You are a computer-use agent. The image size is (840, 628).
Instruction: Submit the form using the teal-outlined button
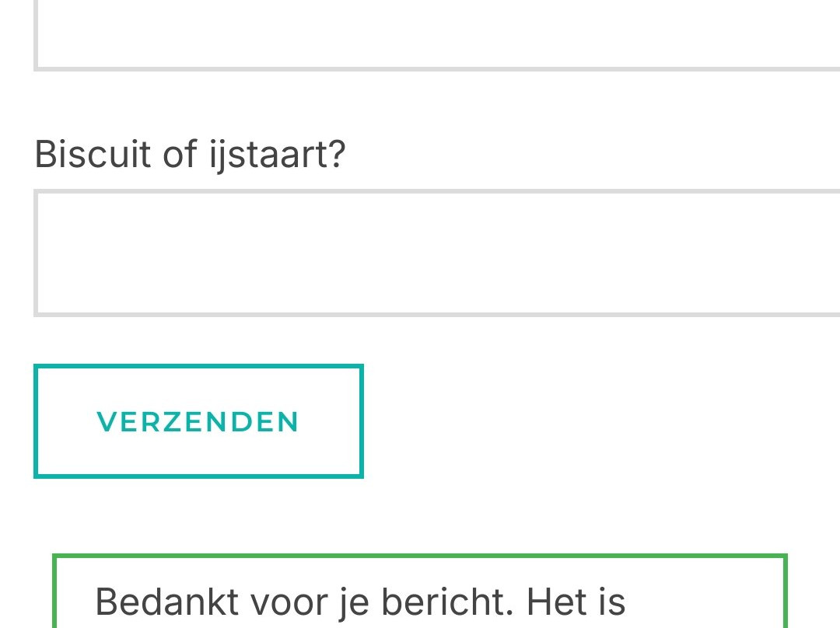point(198,421)
